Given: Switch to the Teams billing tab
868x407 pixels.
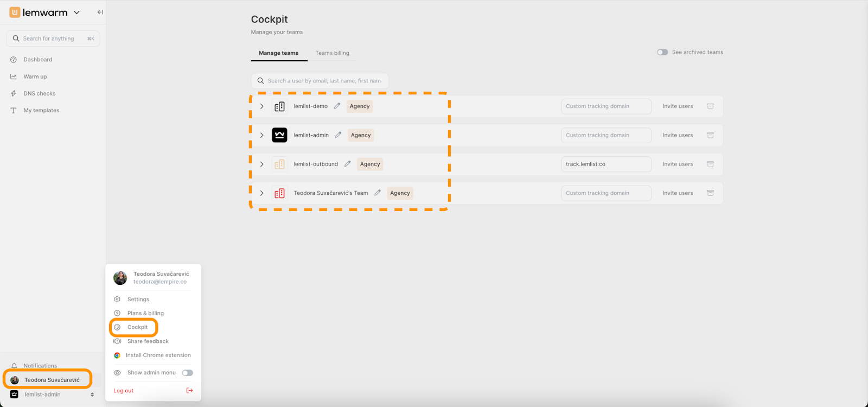Looking at the screenshot, I should point(332,53).
